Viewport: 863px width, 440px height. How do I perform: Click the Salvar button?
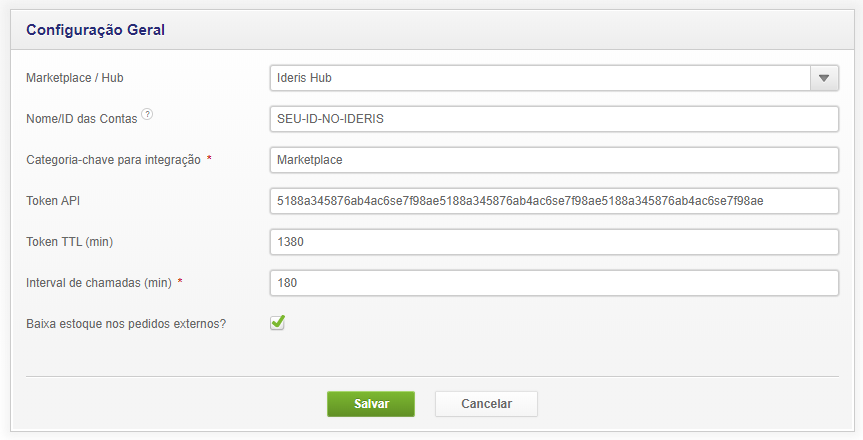[x=371, y=404]
